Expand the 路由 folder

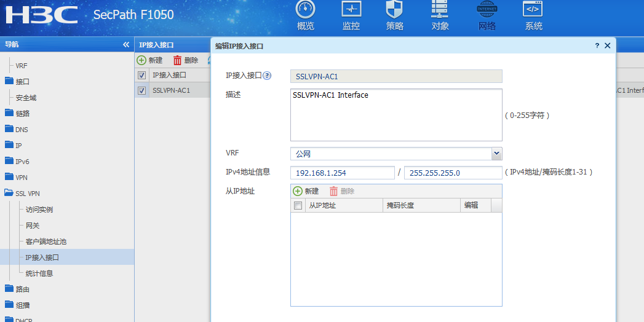9,289
